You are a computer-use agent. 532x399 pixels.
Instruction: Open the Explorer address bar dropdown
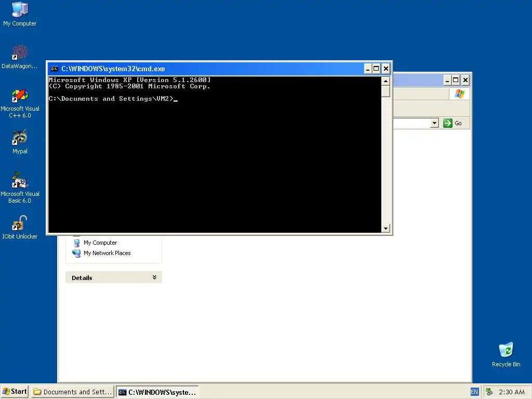(434, 123)
